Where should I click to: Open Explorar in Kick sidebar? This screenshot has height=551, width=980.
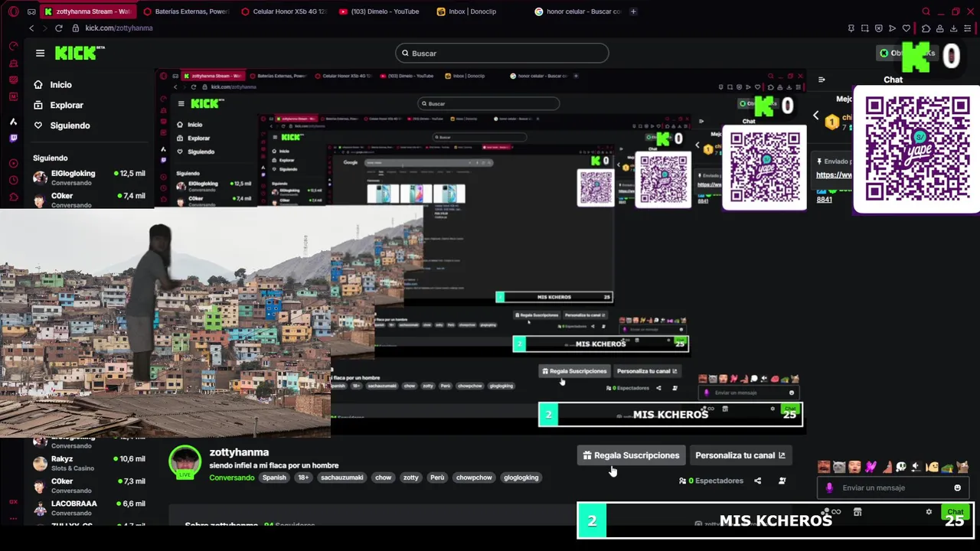[66, 105]
